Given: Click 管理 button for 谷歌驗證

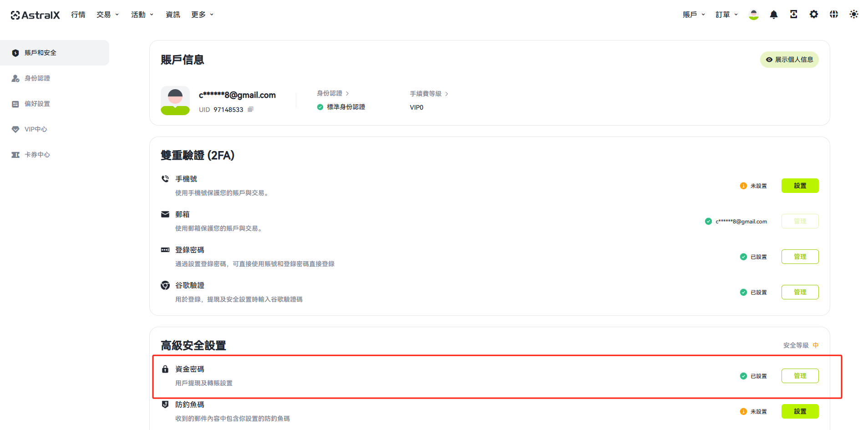Looking at the screenshot, I should coord(800,292).
